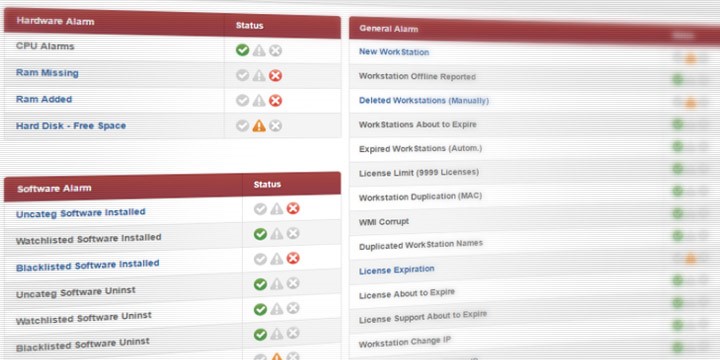The image size is (720, 360).
Task: Choose the warning triangle for Ram Added
Action: pos(259,101)
